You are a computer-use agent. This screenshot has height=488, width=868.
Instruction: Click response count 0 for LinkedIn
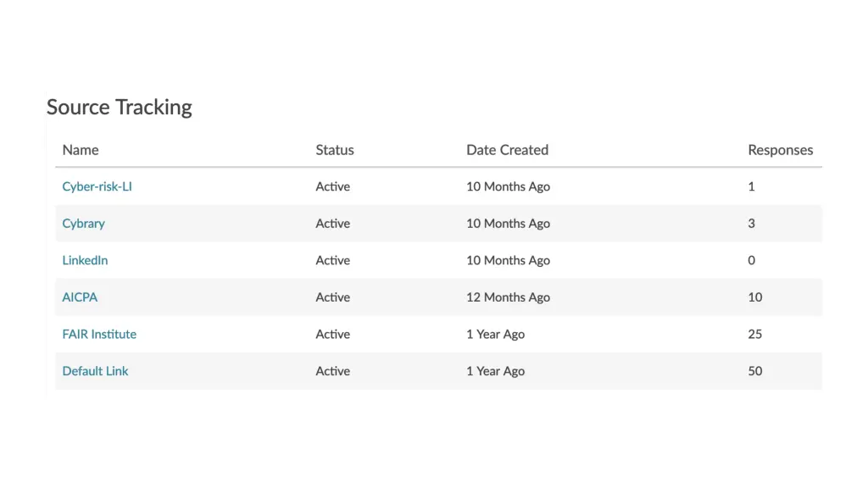pos(751,260)
